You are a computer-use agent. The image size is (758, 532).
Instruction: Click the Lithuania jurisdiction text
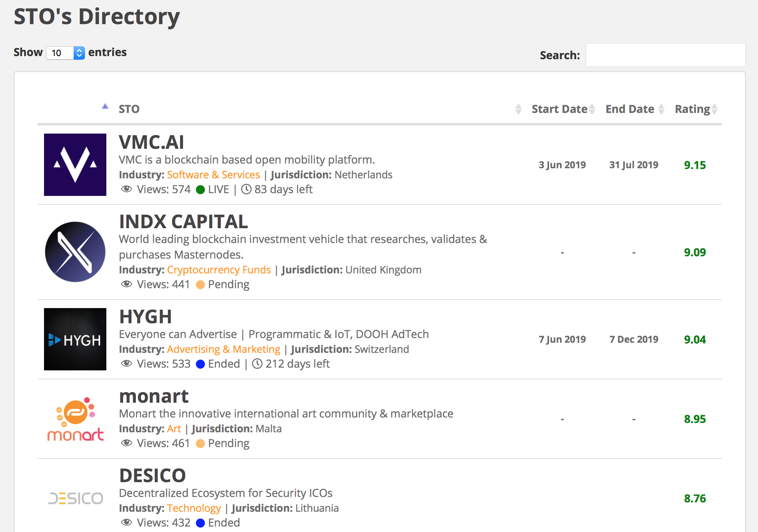[x=317, y=508]
